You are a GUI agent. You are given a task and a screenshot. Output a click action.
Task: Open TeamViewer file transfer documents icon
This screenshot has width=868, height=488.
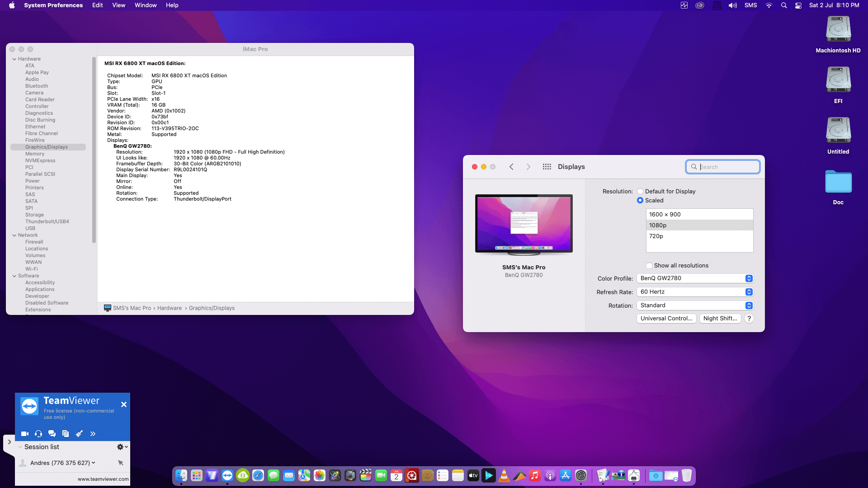point(66,434)
